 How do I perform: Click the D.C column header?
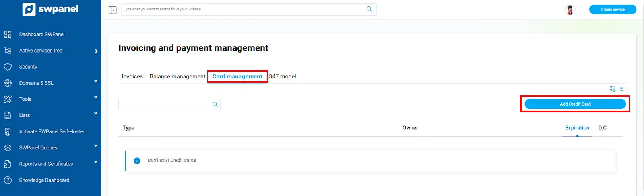[603, 128]
